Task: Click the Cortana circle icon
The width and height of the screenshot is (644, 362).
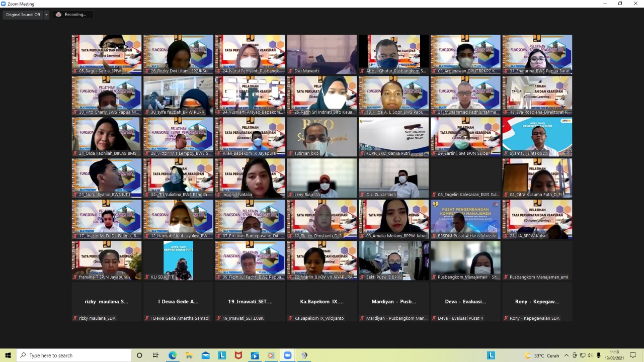Action: click(x=139, y=355)
